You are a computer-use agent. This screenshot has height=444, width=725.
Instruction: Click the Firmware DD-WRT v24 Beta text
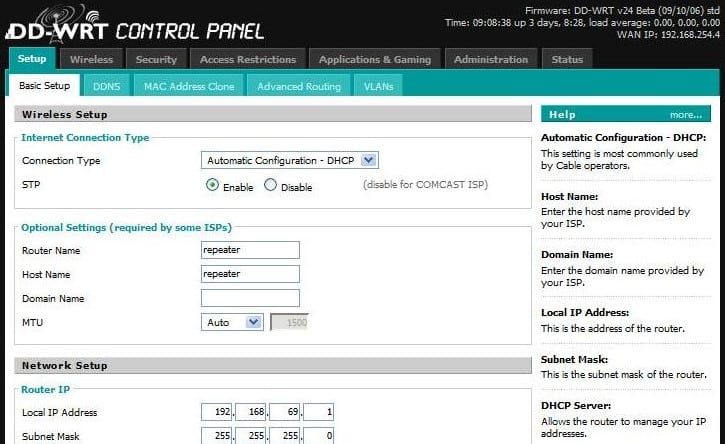point(622,10)
